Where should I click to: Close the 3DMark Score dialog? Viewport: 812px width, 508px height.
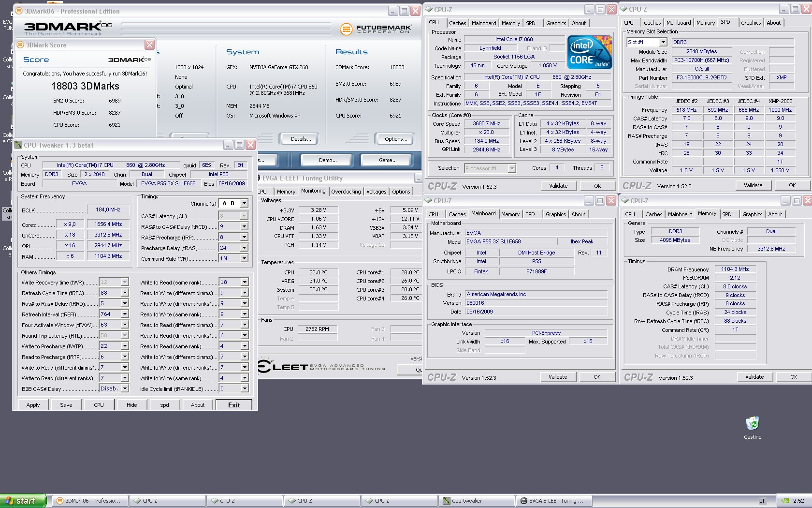click(x=150, y=45)
